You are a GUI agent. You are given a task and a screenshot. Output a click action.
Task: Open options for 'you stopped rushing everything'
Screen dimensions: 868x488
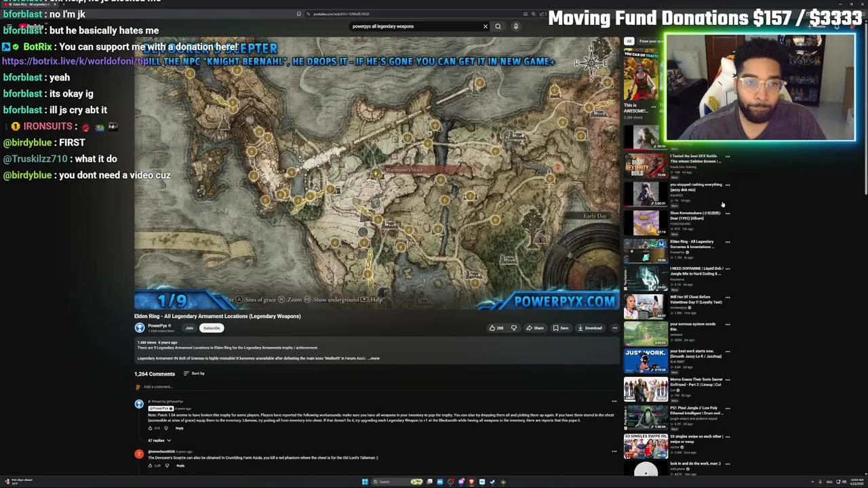[728, 185]
